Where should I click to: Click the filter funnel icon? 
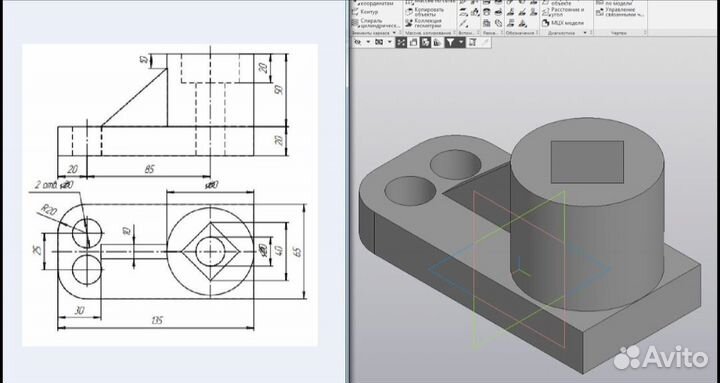[x=450, y=43]
